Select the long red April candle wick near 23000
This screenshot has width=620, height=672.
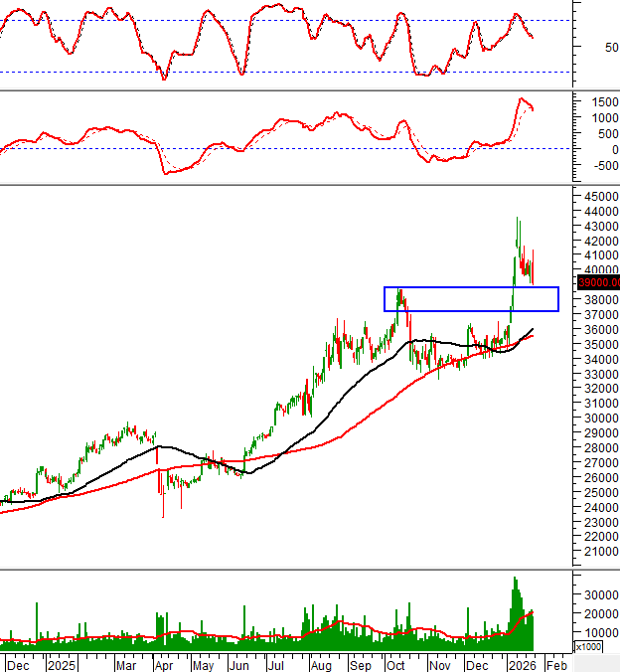coord(163,502)
